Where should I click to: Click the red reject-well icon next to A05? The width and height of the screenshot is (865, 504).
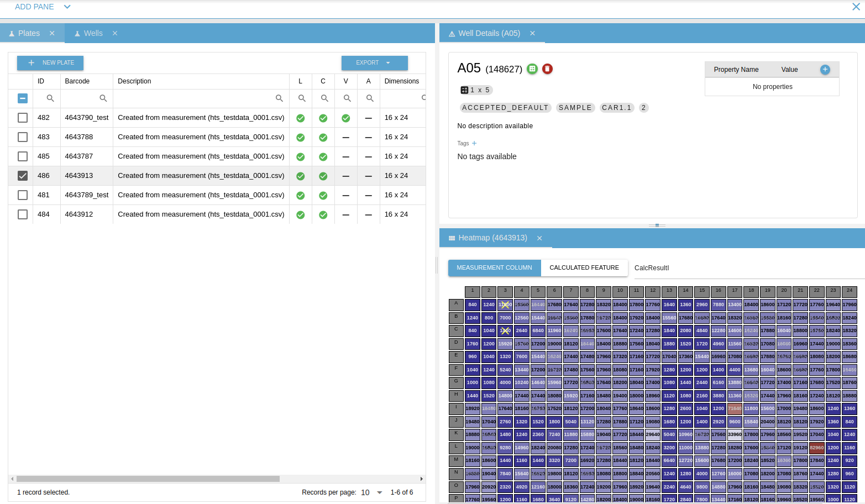pyautogui.click(x=547, y=69)
